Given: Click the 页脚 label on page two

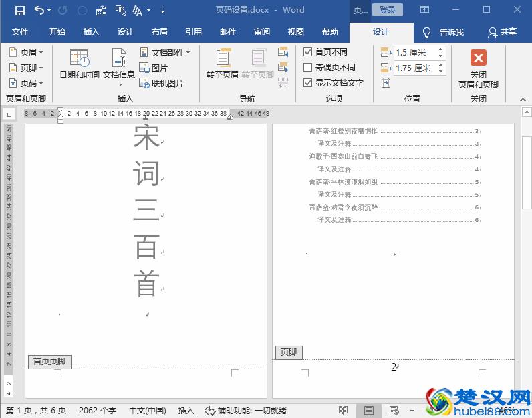Looking at the screenshot, I should pyautogui.click(x=289, y=352).
